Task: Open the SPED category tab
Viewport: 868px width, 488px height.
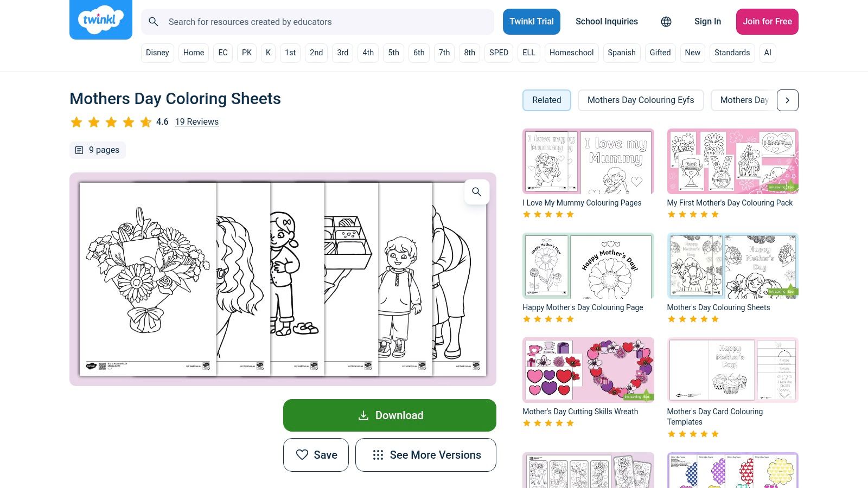Action: [499, 53]
